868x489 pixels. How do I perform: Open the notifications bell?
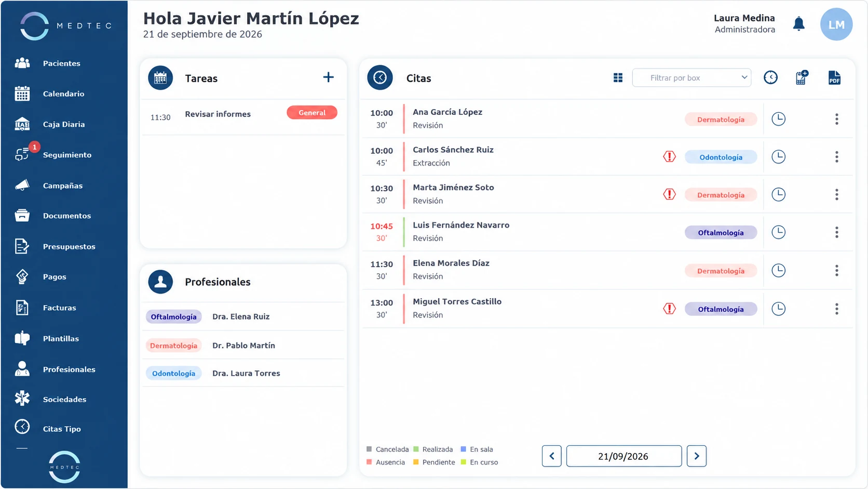798,24
